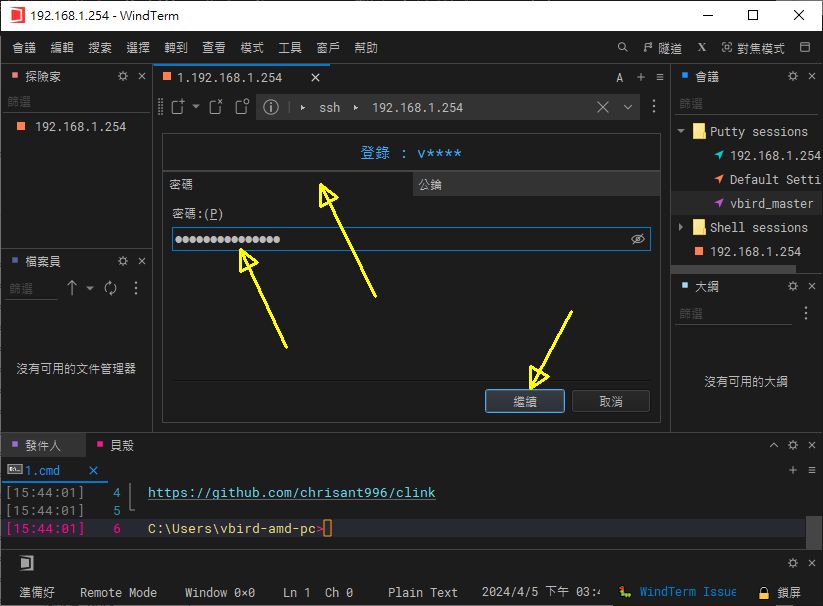Expand the Shell sessions tree folder

(x=682, y=227)
